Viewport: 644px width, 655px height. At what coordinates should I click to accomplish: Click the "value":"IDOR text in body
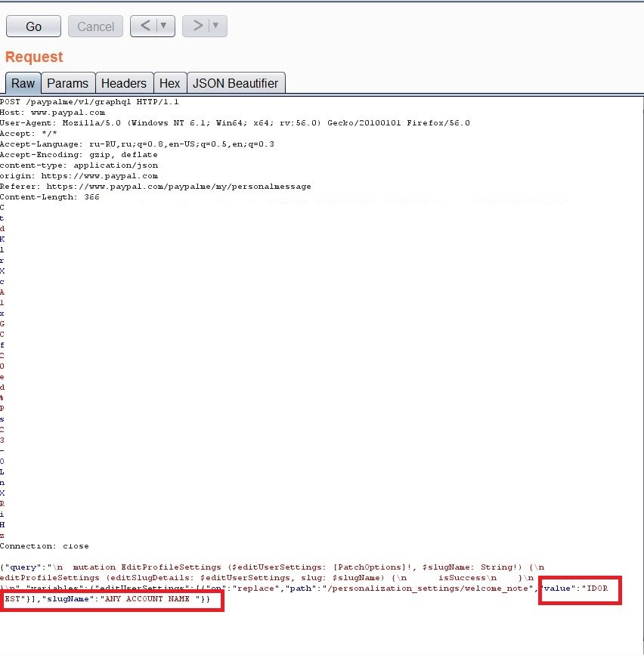tap(576, 589)
